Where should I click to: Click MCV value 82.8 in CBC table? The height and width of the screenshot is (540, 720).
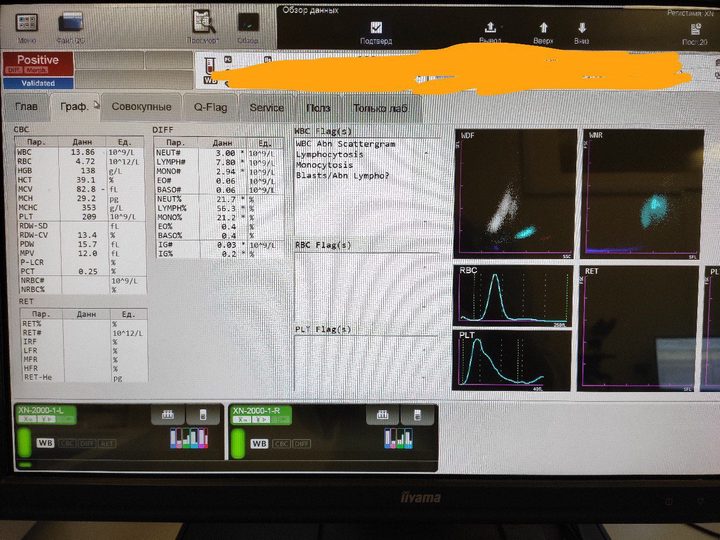coord(86,189)
